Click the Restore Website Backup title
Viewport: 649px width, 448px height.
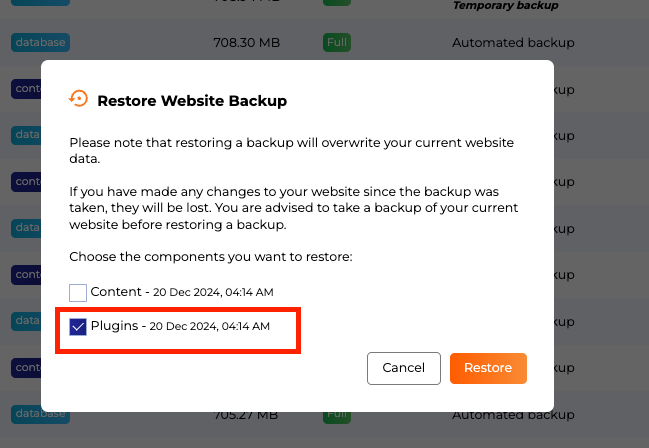click(x=192, y=100)
